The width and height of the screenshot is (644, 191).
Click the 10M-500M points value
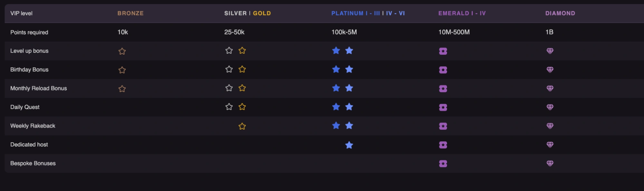tap(454, 32)
